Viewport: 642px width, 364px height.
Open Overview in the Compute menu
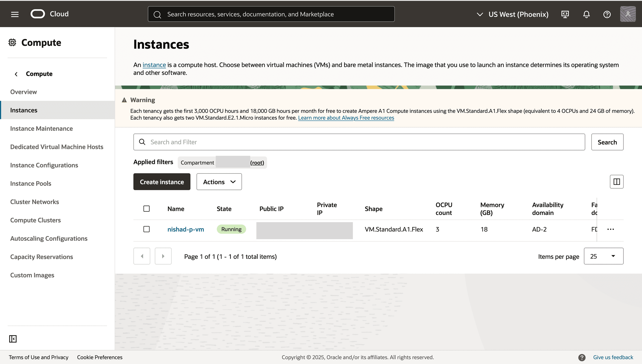click(24, 92)
